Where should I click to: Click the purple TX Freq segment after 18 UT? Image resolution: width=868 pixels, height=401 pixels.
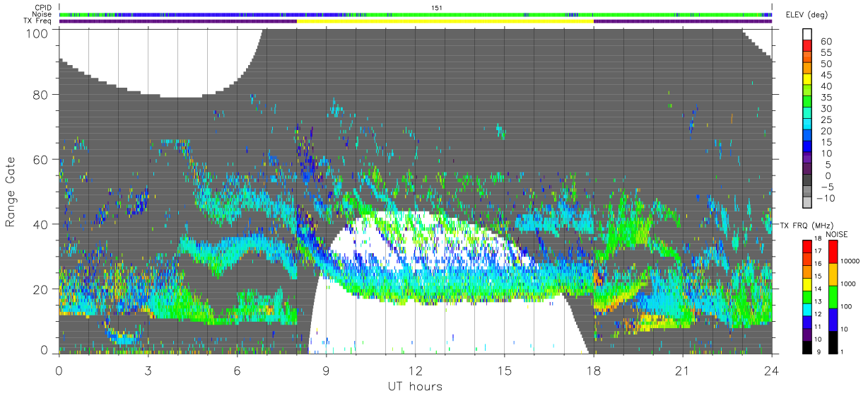click(x=683, y=21)
